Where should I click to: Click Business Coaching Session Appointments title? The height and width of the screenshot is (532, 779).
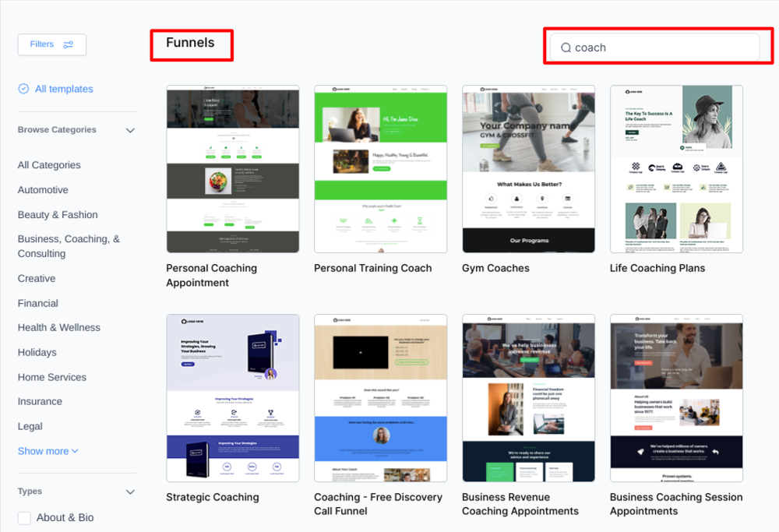tap(676, 504)
